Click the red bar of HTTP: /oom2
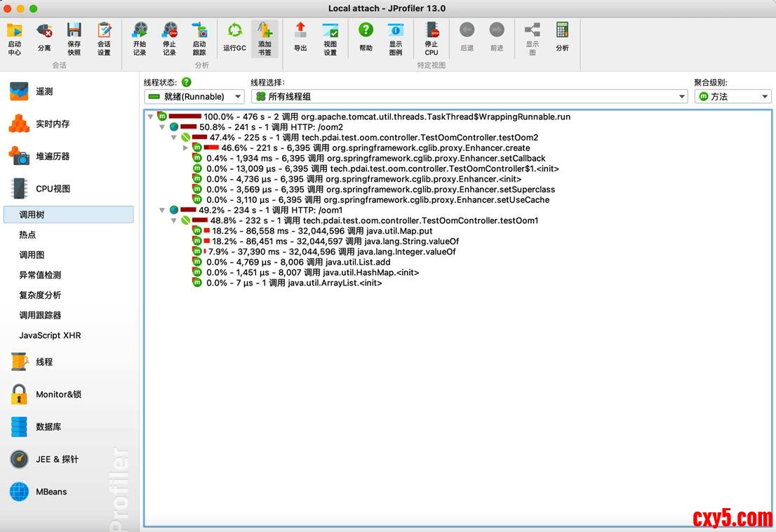This screenshot has height=532, width=776. 189,127
